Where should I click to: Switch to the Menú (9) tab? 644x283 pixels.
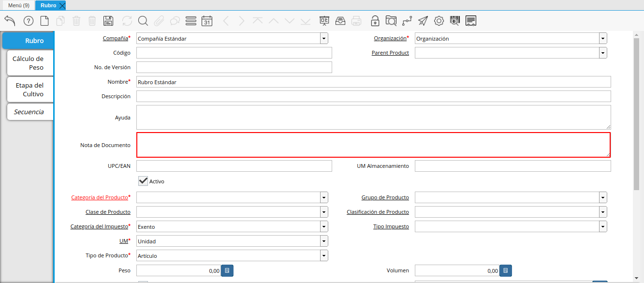(18, 5)
